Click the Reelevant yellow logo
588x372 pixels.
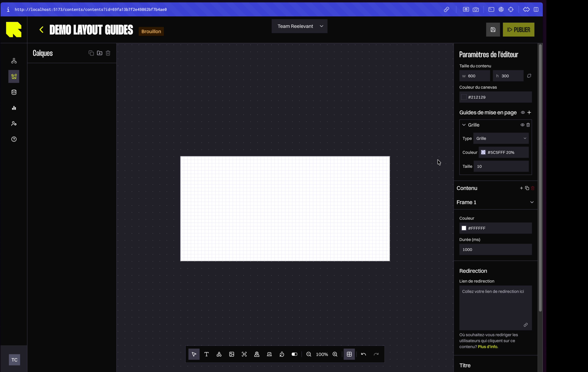[14, 30]
